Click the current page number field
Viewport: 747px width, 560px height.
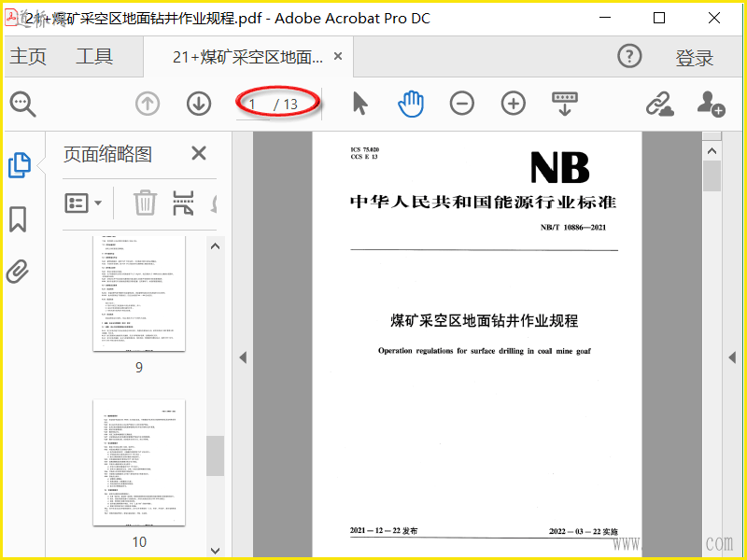tap(252, 105)
